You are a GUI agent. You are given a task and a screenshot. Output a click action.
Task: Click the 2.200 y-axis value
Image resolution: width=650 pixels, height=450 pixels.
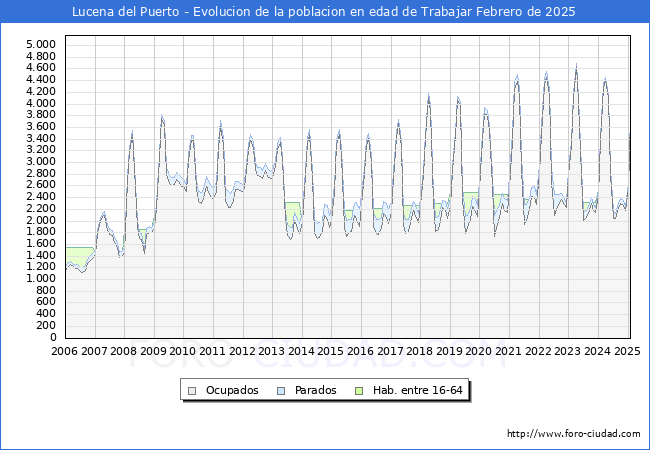(41, 208)
